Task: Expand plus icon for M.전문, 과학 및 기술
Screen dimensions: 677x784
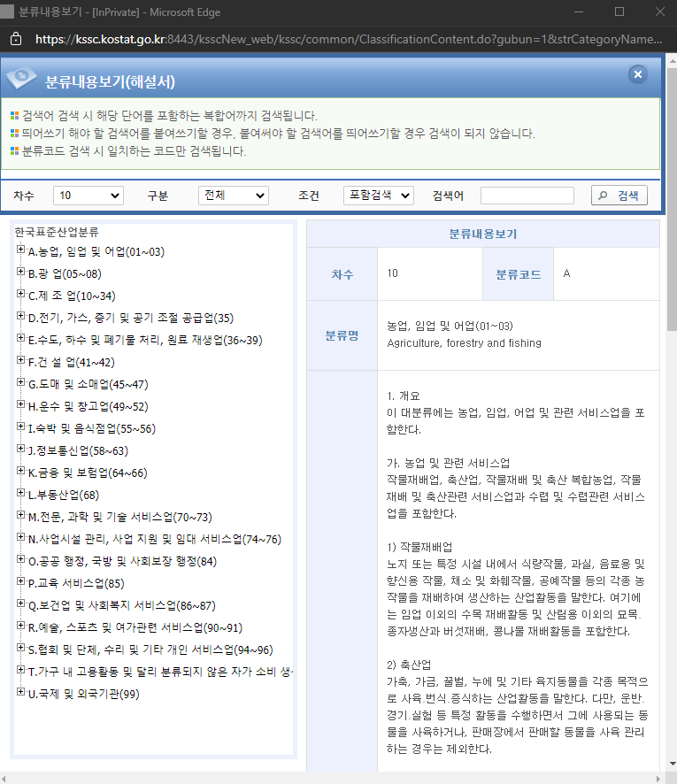Action: 20,514
